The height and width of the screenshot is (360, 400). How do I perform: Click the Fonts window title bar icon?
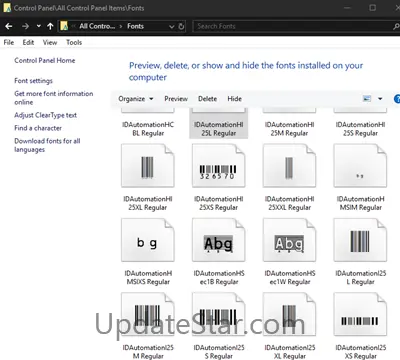[x=7, y=7]
